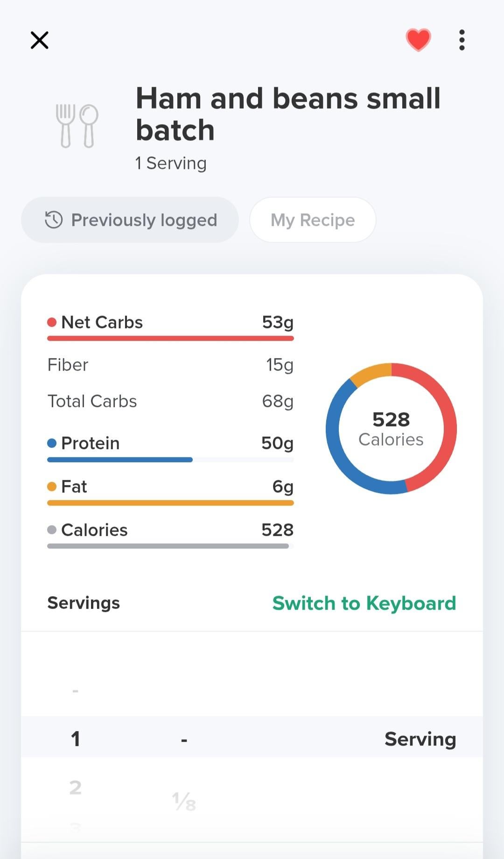Select the ⅛ fraction in picker
Viewport: 504px width, 859px height.
[x=184, y=802]
